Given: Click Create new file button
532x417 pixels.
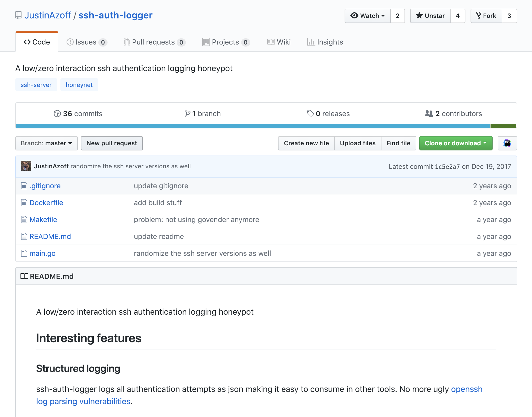Looking at the screenshot, I should (x=306, y=143).
